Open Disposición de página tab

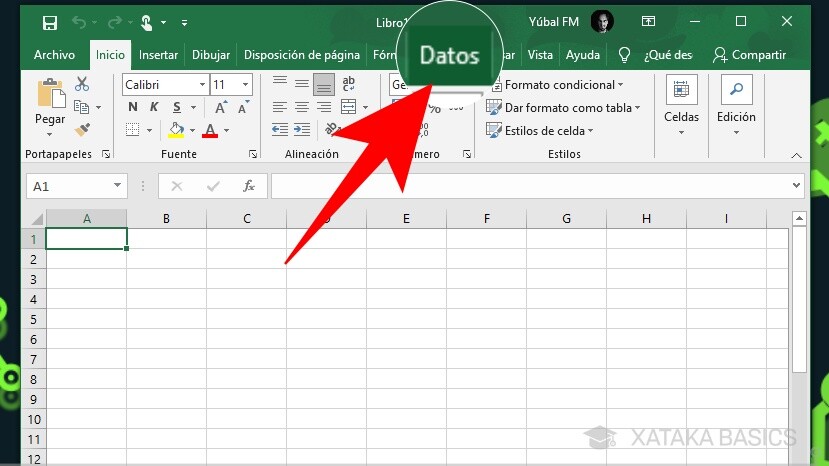301,55
